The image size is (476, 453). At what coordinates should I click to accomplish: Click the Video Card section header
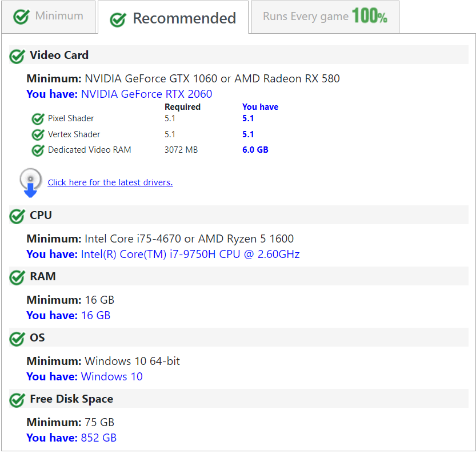239,55
